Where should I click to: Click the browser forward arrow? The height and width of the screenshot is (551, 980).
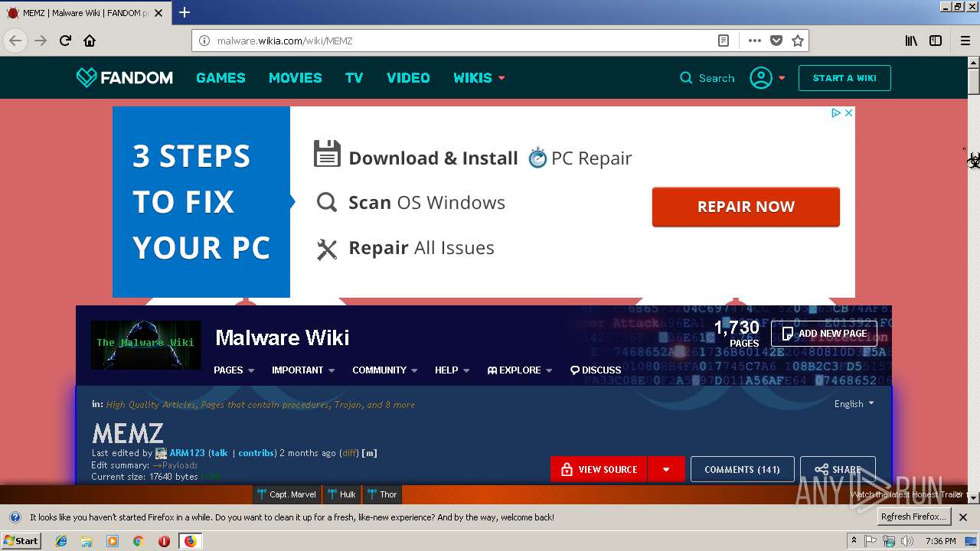41,41
